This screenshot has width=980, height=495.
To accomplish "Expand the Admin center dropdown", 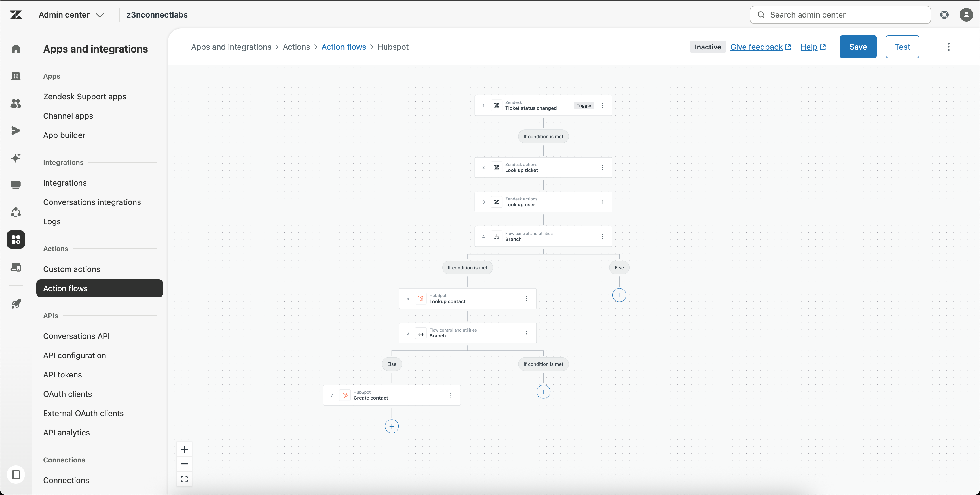I will 71,14.
